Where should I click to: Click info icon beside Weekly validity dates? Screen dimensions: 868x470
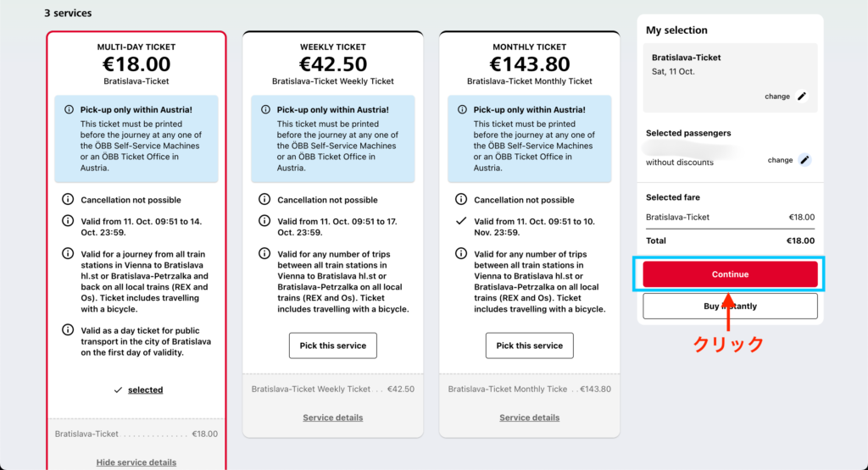click(264, 221)
